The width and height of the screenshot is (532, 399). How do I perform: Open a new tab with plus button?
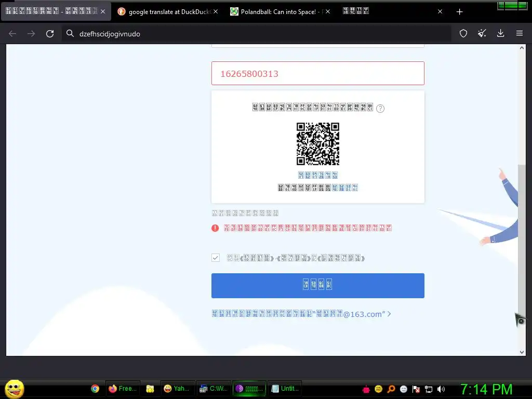(459, 12)
